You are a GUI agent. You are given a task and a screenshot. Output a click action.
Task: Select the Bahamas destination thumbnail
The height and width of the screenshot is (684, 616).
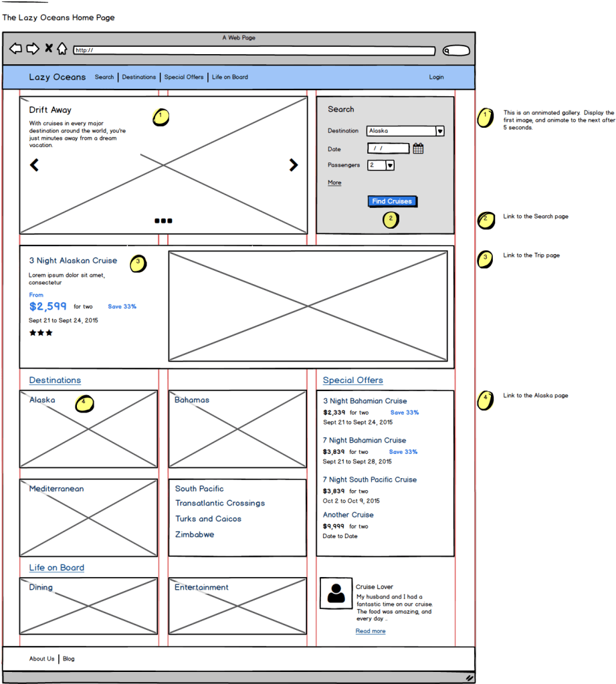click(237, 429)
